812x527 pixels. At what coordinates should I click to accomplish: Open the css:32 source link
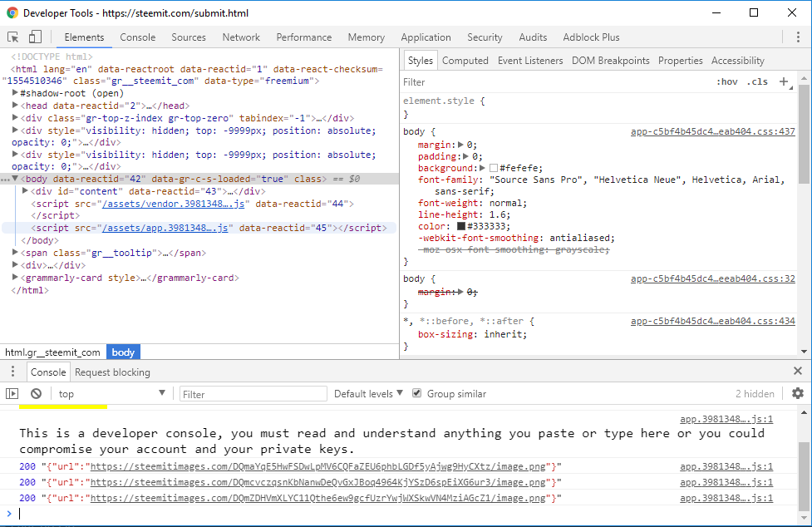click(712, 278)
